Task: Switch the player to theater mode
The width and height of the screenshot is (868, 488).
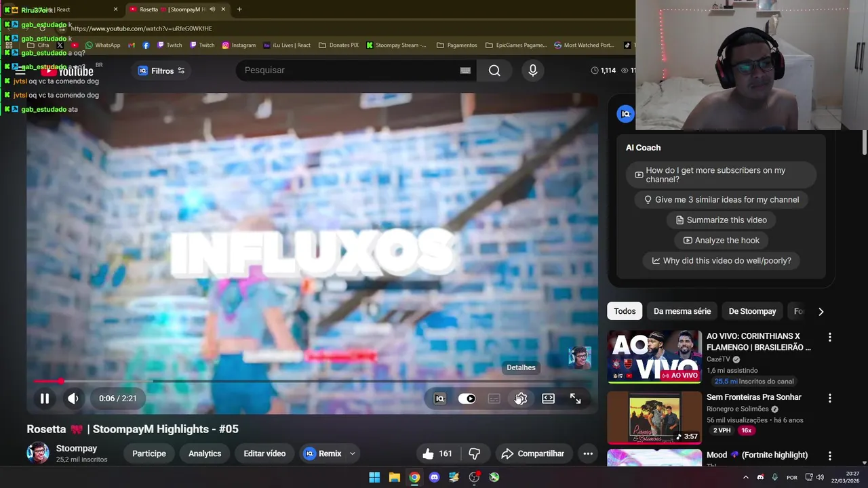Action: [x=548, y=399]
